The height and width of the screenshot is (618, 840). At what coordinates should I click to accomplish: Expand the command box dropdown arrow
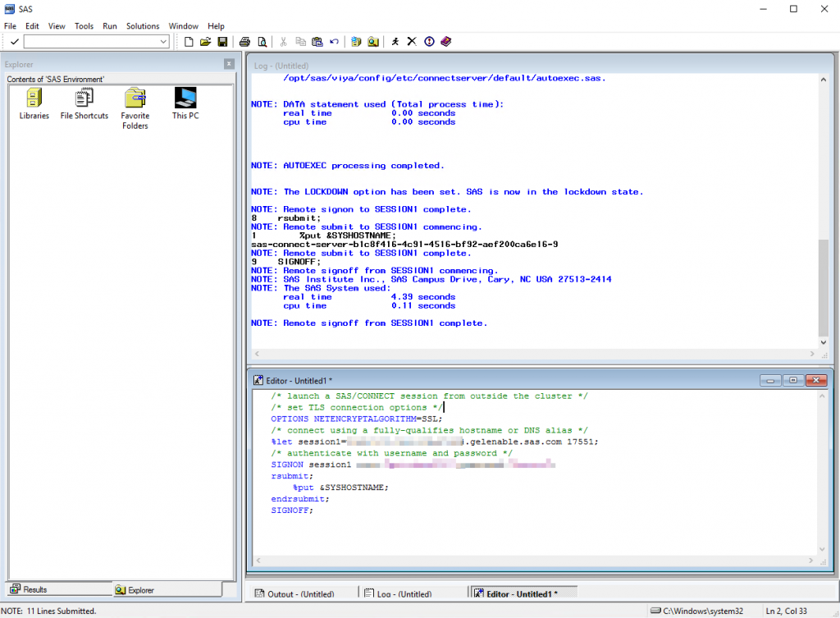[162, 42]
